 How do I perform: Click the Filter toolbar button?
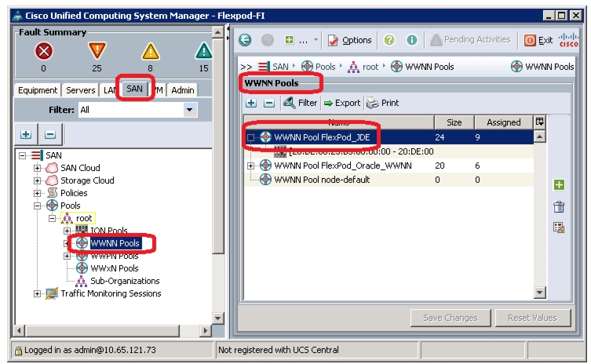pyautogui.click(x=301, y=103)
